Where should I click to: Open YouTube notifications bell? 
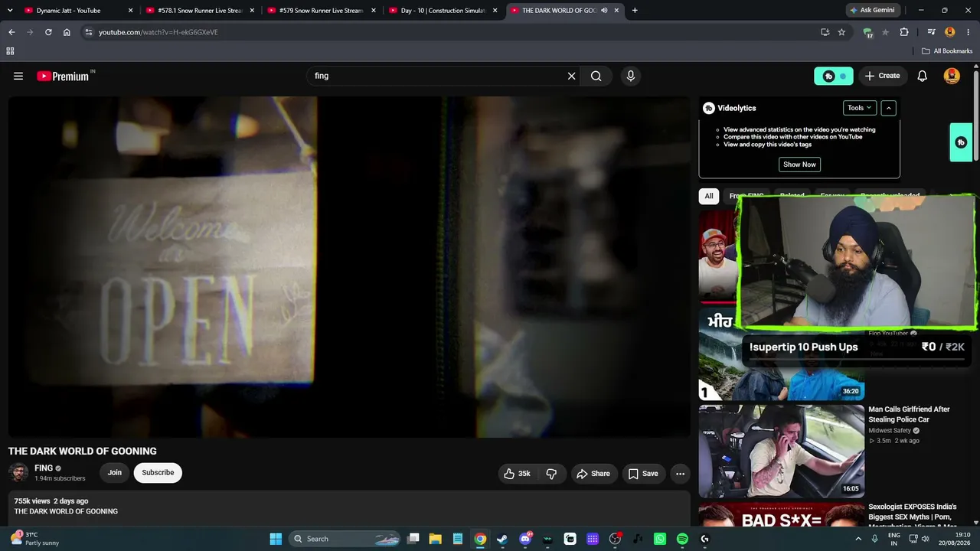[x=923, y=76]
